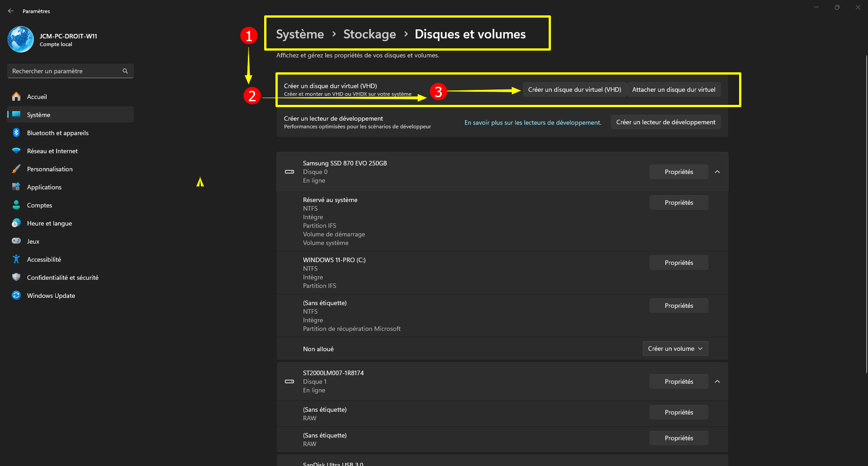Open the development drives learn-more link
The image size is (868, 466).
(x=533, y=122)
